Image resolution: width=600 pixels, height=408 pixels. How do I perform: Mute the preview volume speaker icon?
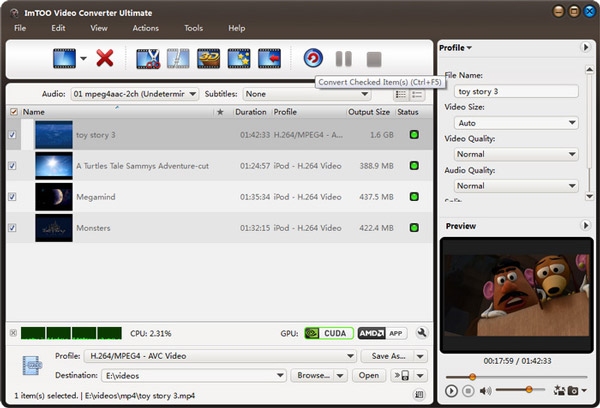(x=485, y=391)
